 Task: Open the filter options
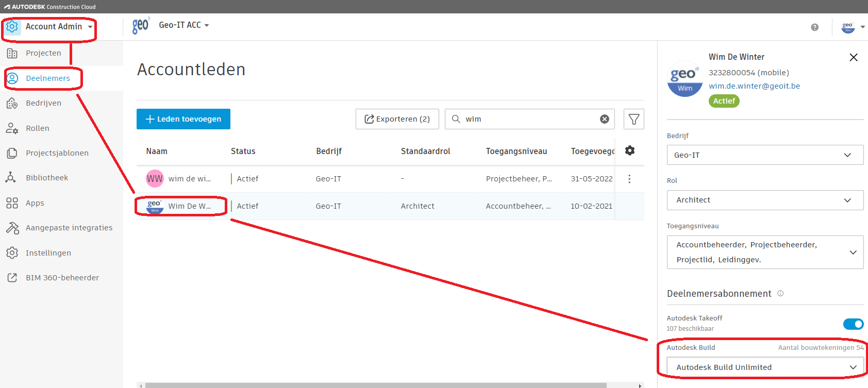634,119
